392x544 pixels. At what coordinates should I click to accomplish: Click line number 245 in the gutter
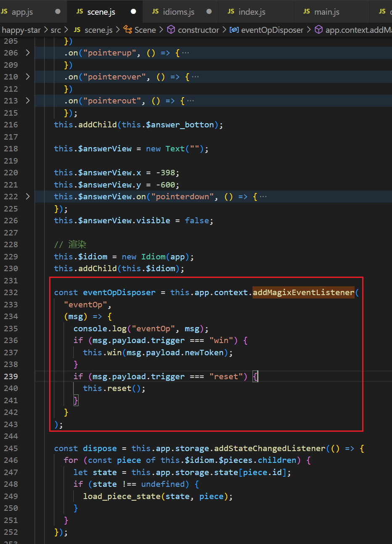point(11,448)
